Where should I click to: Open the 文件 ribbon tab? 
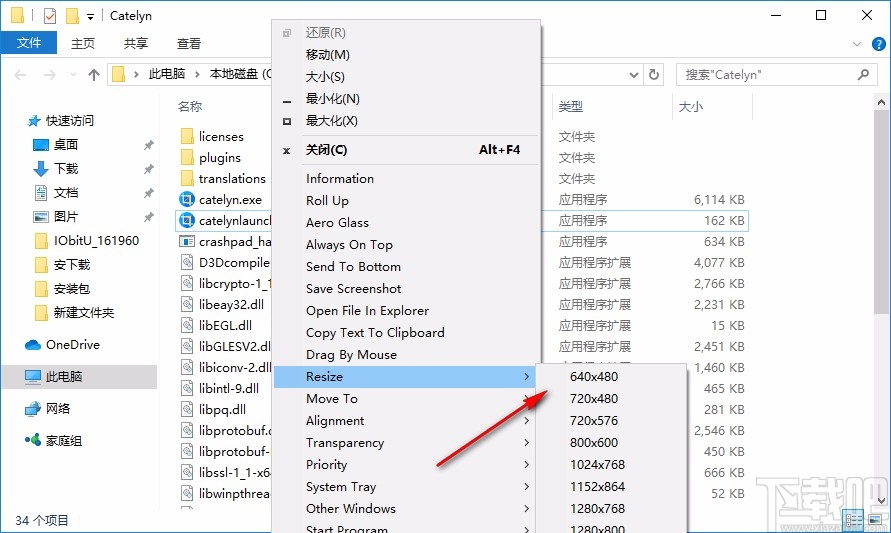29,43
